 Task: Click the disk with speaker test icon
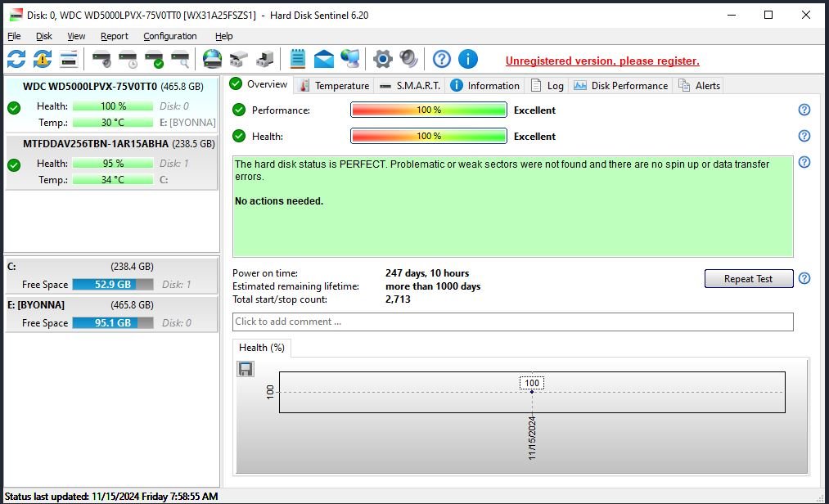tap(101, 59)
